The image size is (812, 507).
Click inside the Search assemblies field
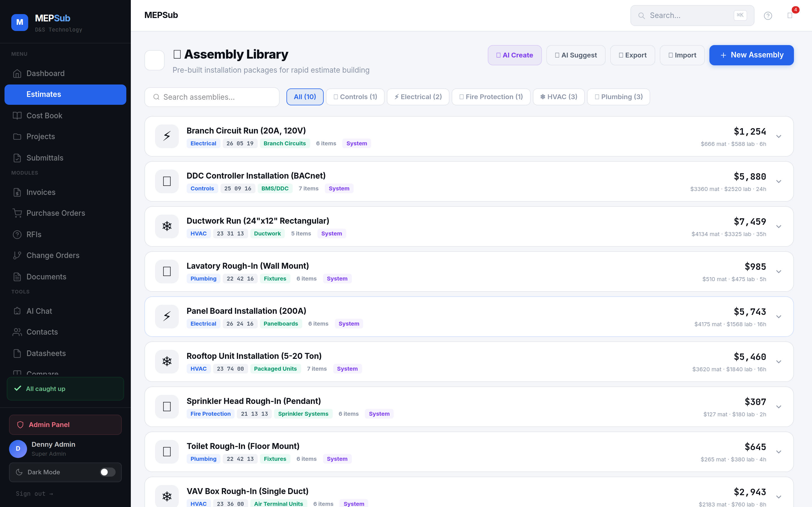click(x=211, y=97)
